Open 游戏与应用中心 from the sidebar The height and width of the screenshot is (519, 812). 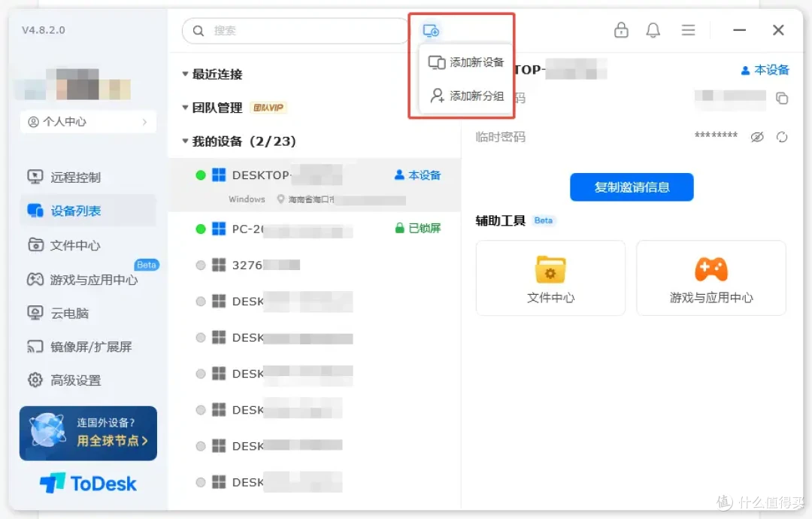click(x=88, y=280)
